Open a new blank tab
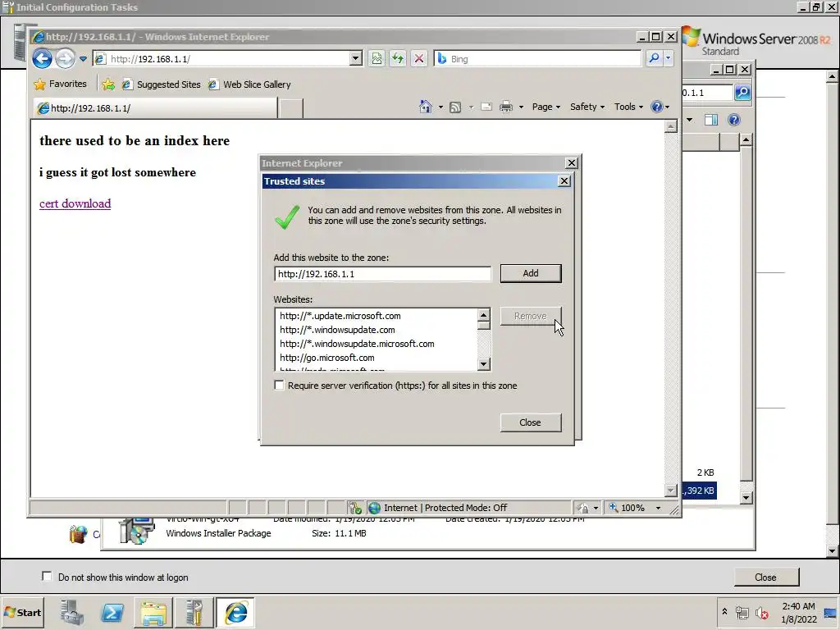 (291, 108)
